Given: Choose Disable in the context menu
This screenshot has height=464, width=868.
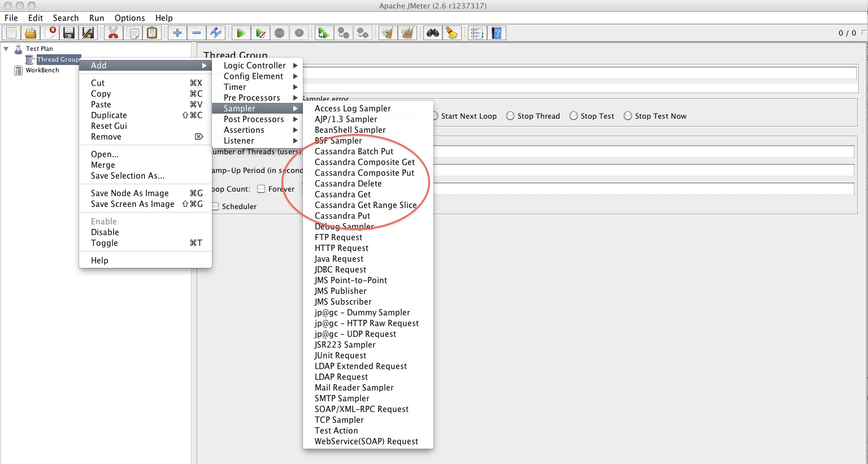Looking at the screenshot, I should (x=145, y=232).
